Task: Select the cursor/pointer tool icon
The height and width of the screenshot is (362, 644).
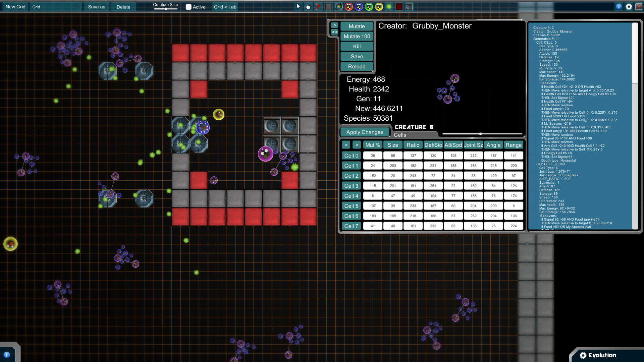Action: 298,7
